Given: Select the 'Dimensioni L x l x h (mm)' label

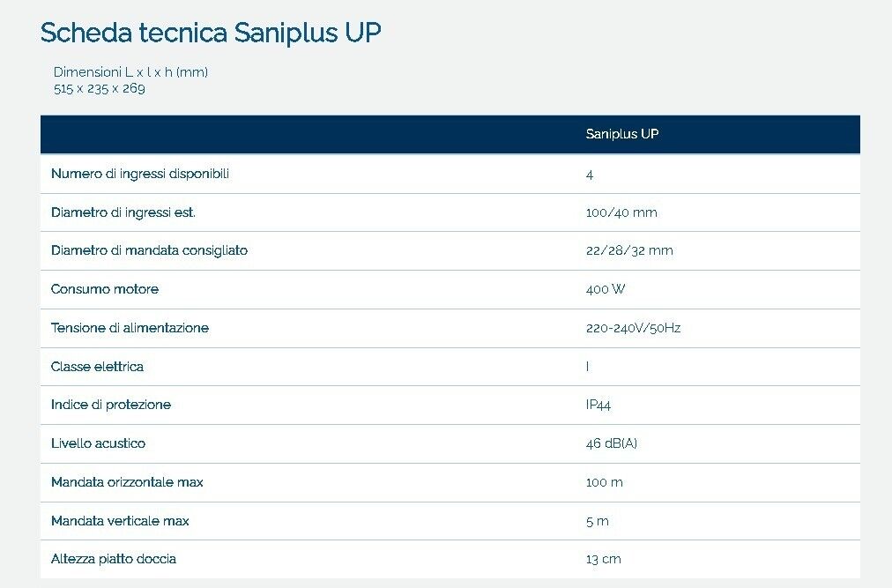Looking at the screenshot, I should point(130,72).
